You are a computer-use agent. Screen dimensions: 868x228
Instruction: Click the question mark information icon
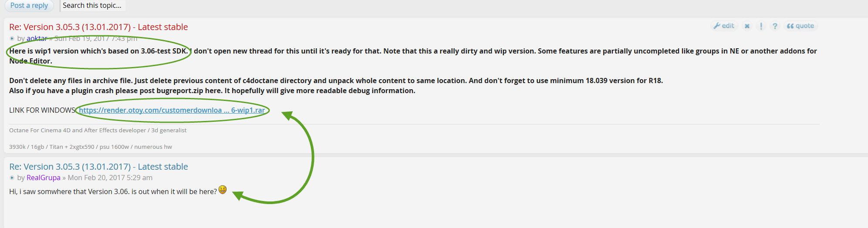[775, 26]
